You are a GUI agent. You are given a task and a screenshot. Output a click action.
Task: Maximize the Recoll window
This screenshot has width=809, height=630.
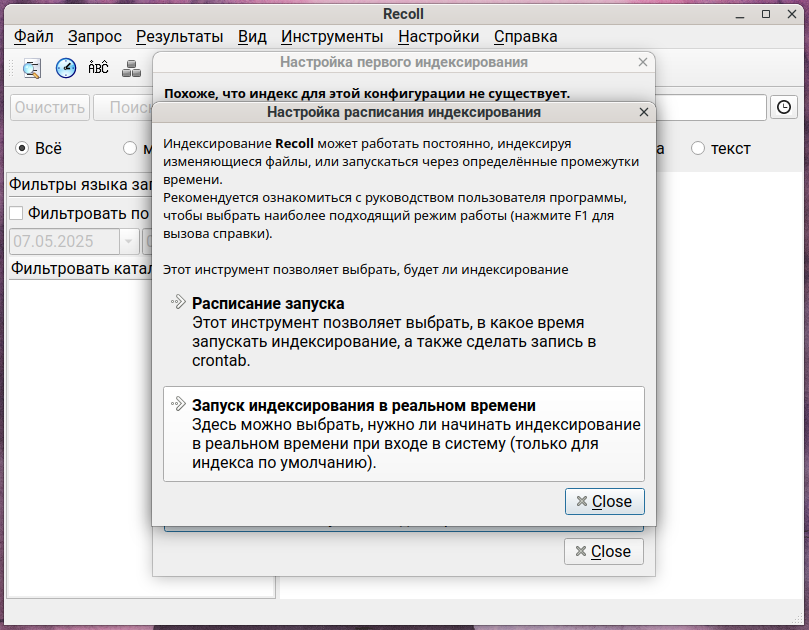point(766,14)
